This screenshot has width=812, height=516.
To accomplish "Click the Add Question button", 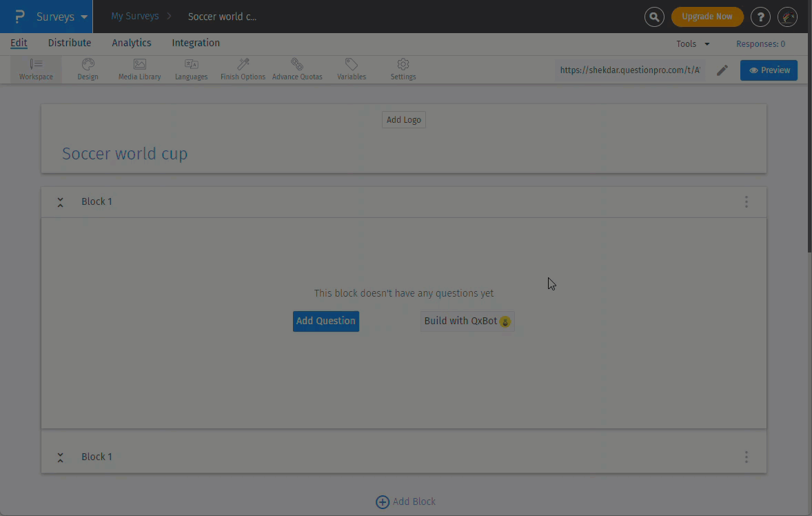I will point(326,321).
